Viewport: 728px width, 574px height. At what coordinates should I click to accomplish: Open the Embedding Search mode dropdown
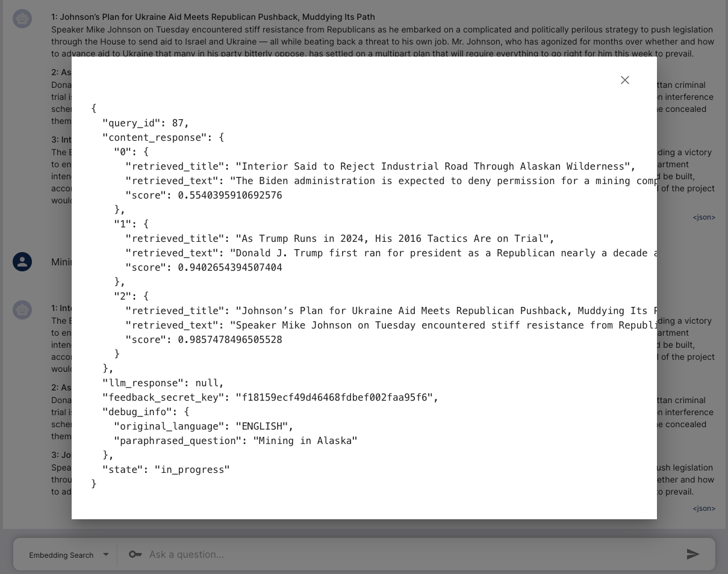(61, 555)
